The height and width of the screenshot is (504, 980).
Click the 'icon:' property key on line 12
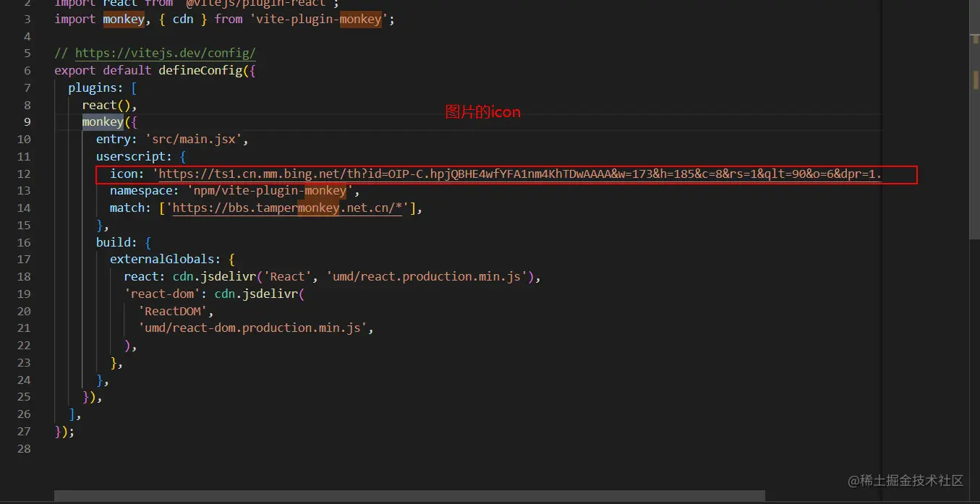click(x=127, y=174)
